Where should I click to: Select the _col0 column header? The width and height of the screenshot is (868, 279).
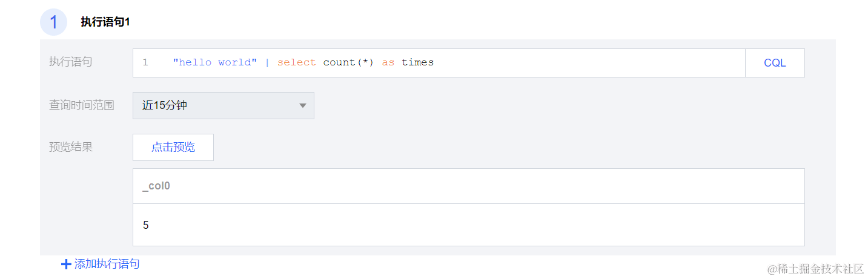tap(156, 186)
